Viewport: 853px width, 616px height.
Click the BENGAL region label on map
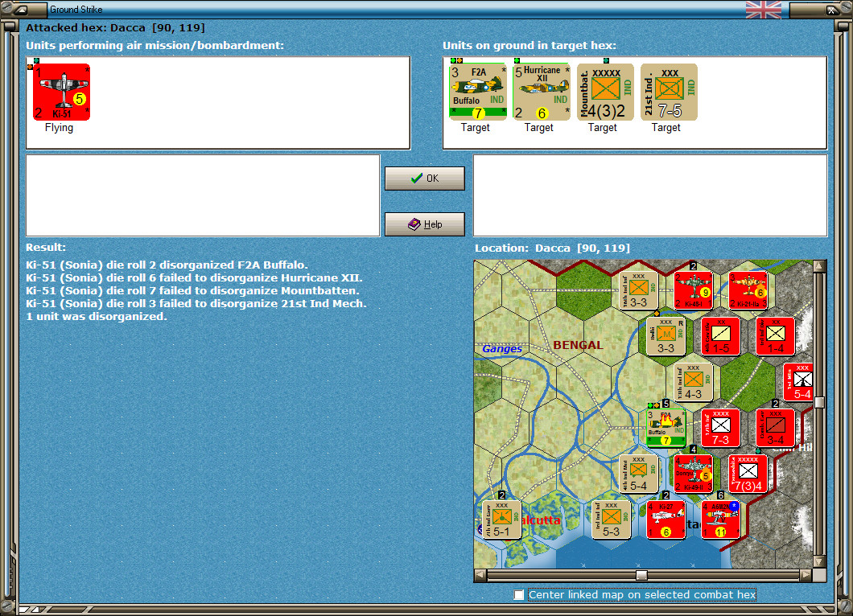(x=578, y=345)
